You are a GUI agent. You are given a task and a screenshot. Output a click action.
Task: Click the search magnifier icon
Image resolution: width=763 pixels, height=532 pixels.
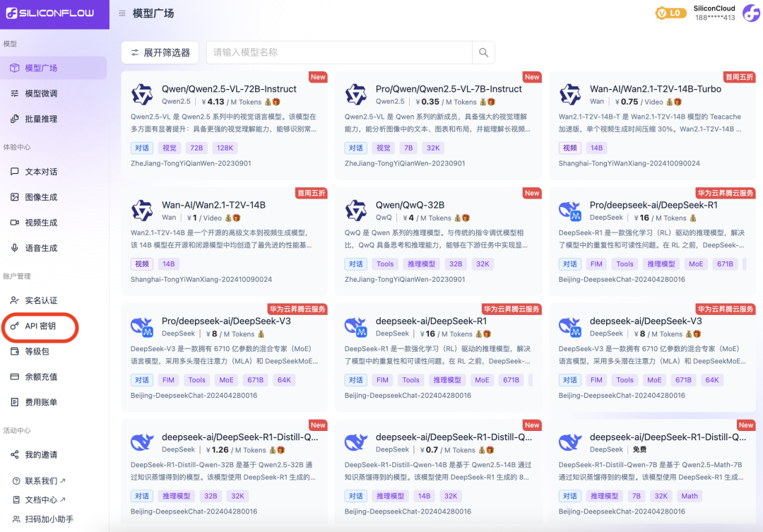[x=483, y=52]
